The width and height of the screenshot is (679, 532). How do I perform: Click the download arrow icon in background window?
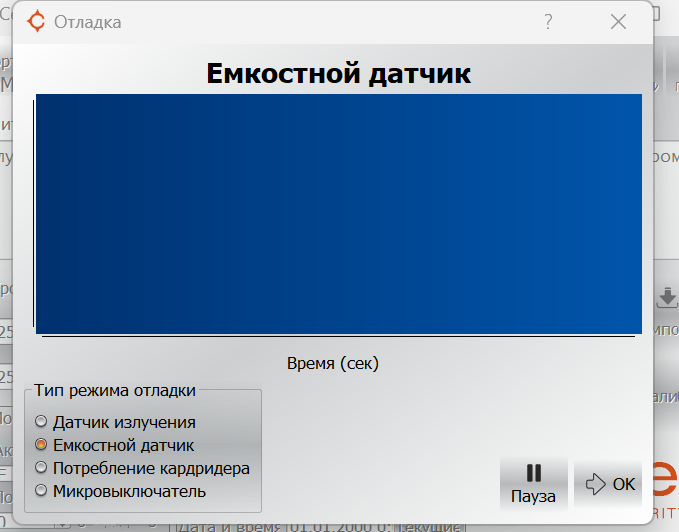[667, 298]
